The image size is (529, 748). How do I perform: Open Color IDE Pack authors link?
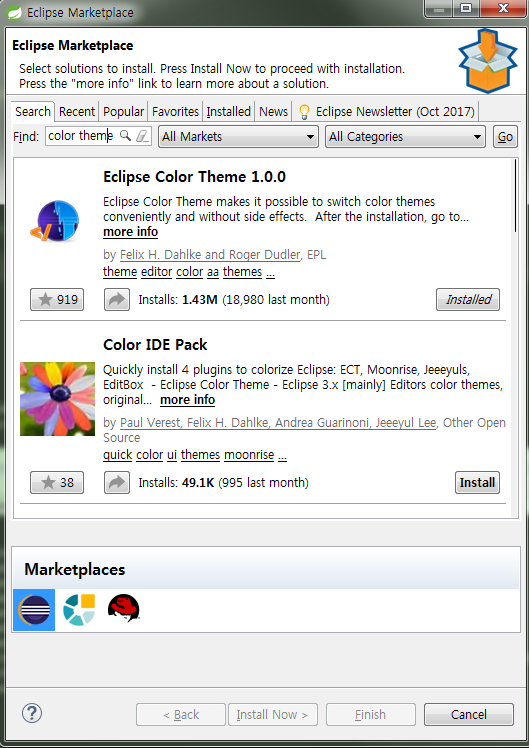coord(278,423)
